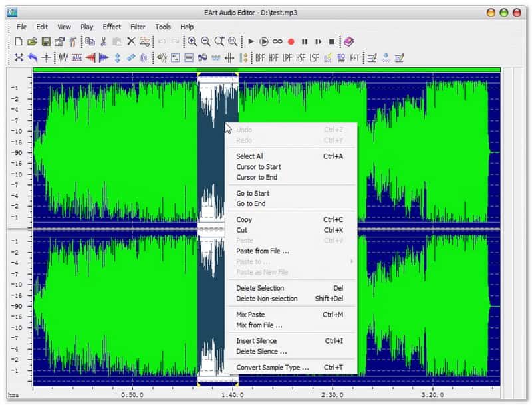Choose Select All in context menu
This screenshot has width=532, height=405.
[291, 156]
